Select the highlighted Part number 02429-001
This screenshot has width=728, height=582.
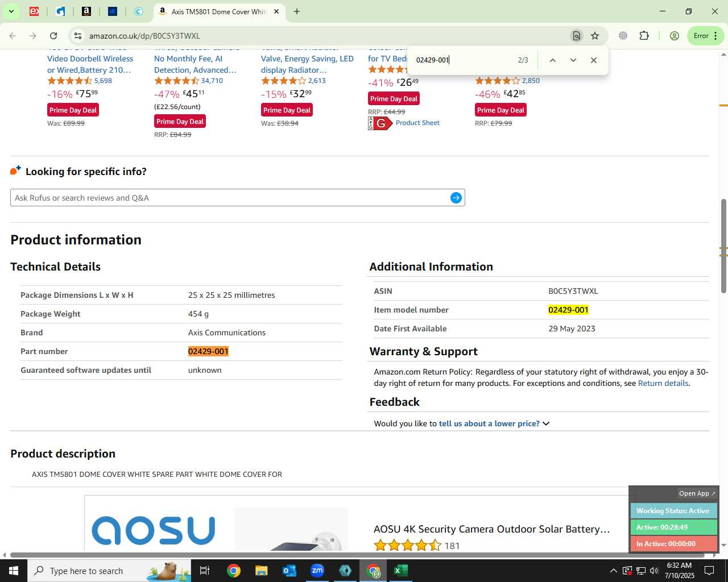coord(208,351)
